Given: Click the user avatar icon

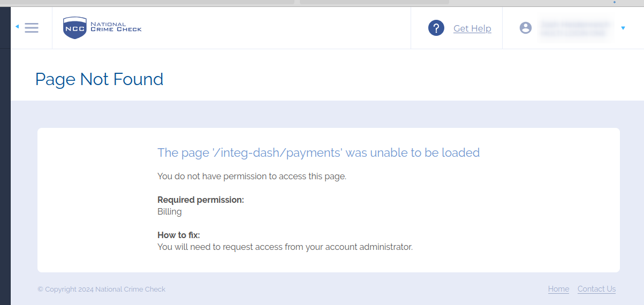Looking at the screenshot, I should pos(526,28).
